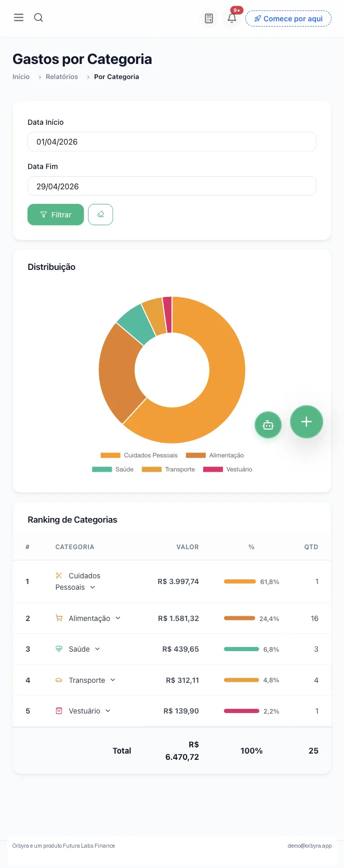This screenshot has width=344, height=868.
Task: Click the R$ 1.581,32 value
Action: 178,618
